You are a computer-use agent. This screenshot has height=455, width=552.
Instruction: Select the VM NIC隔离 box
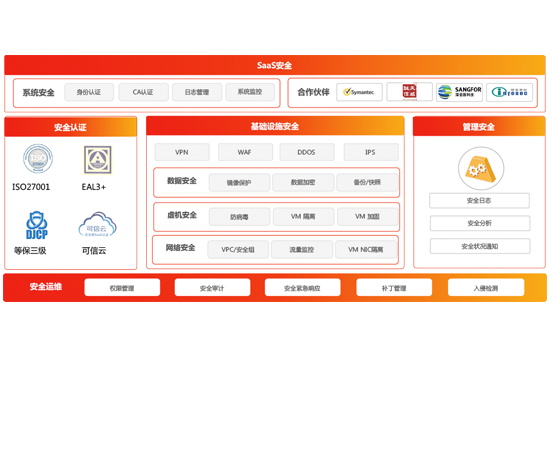[x=366, y=249]
